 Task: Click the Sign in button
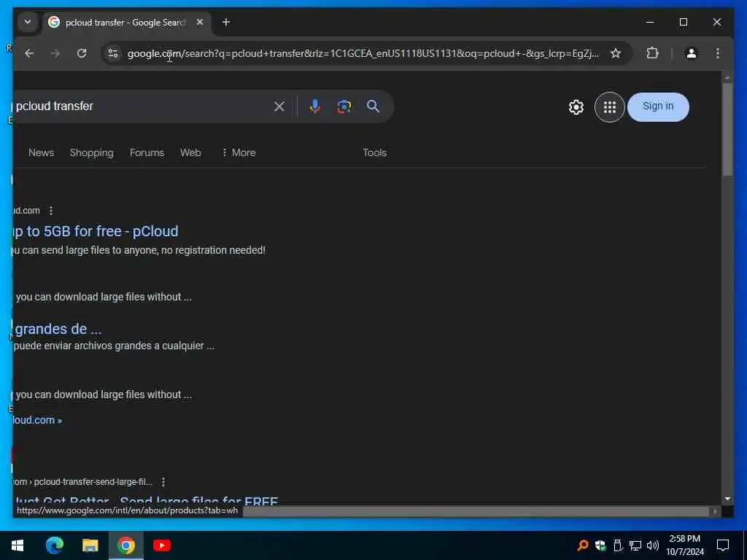coord(658,106)
